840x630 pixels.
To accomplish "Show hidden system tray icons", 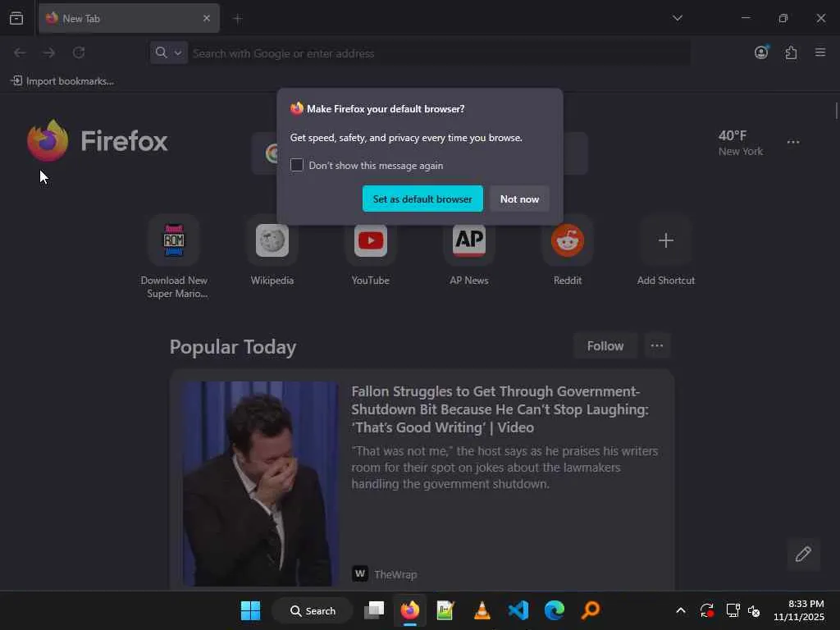I will [x=680, y=610].
